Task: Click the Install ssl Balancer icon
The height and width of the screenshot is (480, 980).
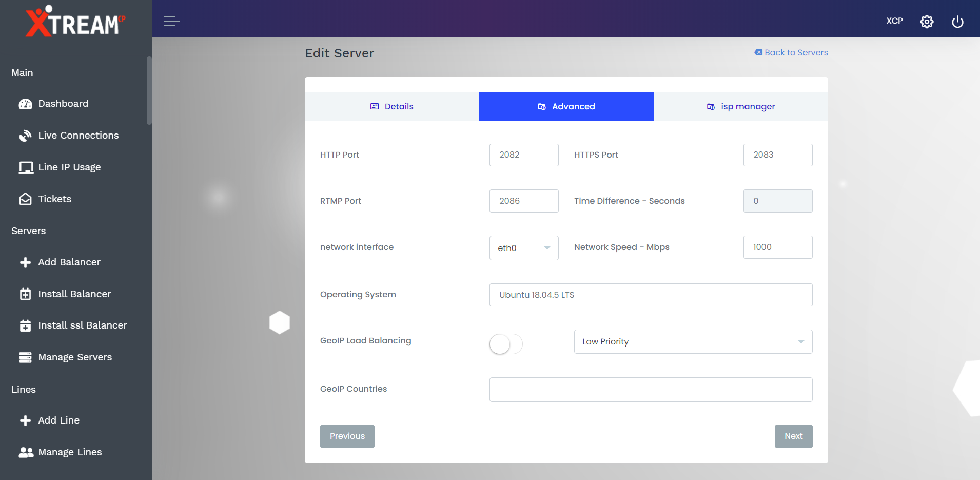Action: (x=25, y=325)
